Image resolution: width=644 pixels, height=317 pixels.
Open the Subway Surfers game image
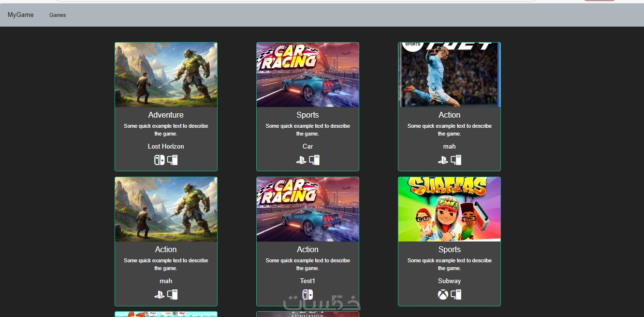449,209
